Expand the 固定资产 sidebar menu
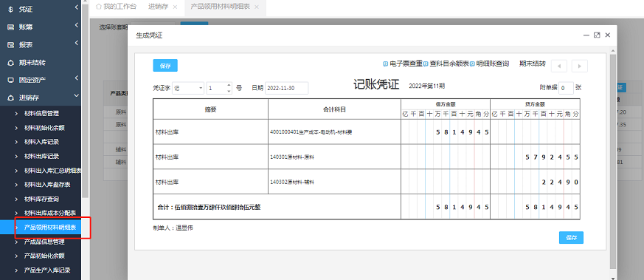Image resolution: width=644 pixels, height=280 pixels. tap(77, 78)
